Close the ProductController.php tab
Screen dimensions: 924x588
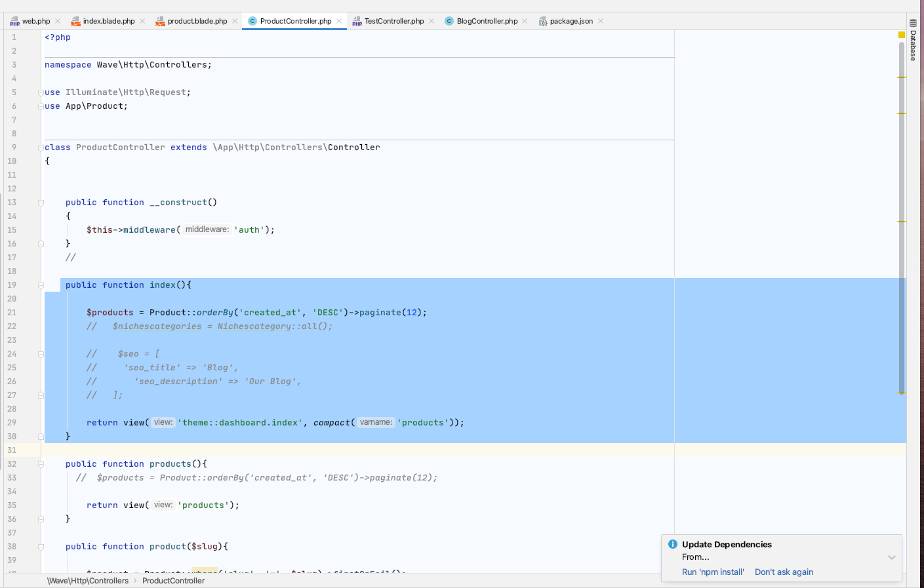(x=339, y=21)
